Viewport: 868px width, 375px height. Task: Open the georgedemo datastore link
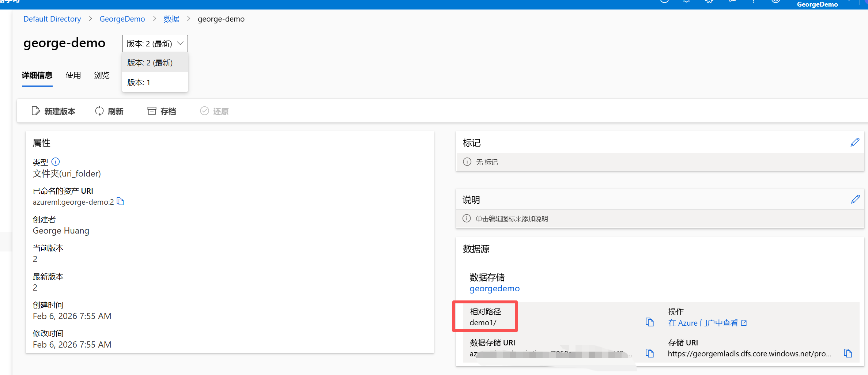[x=494, y=288]
